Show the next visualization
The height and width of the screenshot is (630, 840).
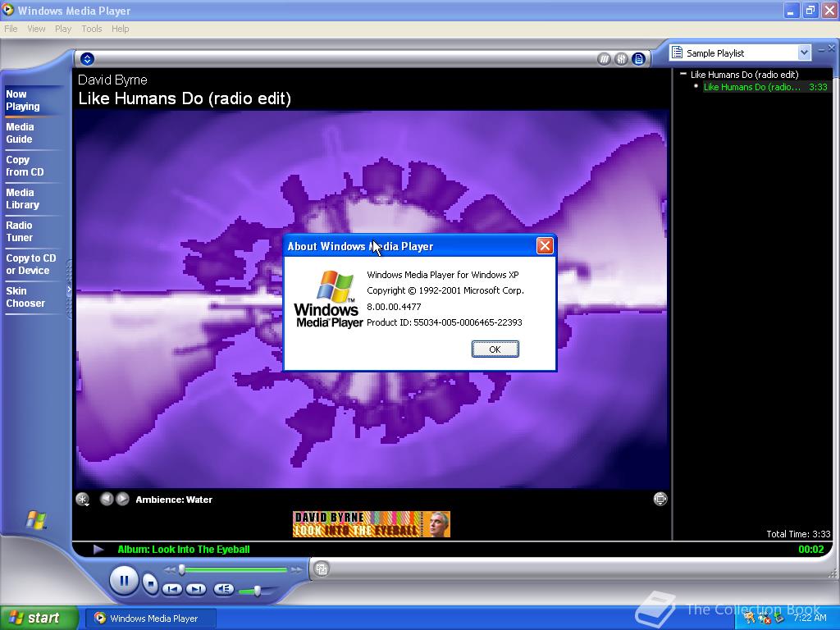tap(123, 499)
